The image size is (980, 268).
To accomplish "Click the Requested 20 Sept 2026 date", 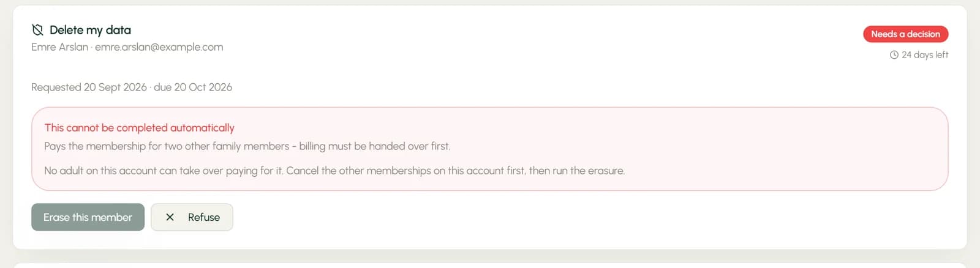I will tap(89, 87).
